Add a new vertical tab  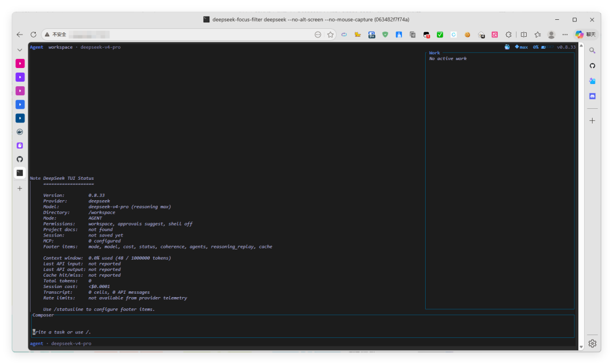click(20, 188)
